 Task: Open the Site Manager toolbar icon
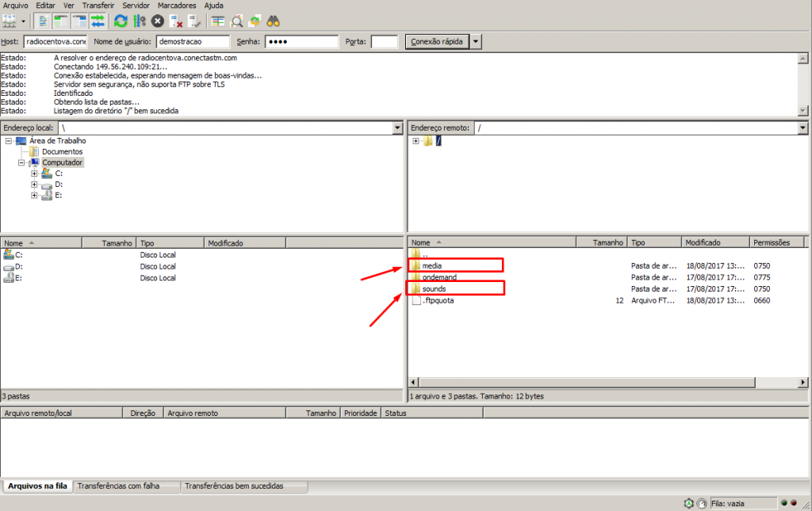[10, 21]
